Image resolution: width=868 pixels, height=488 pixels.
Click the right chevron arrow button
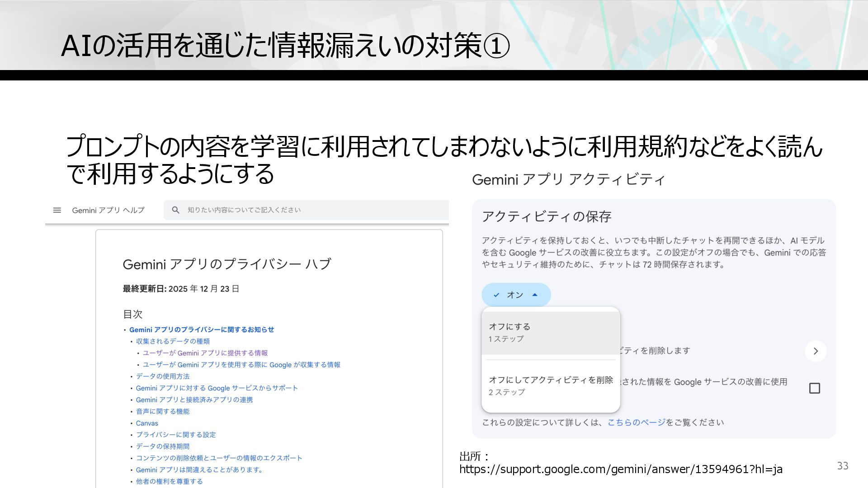(x=816, y=351)
